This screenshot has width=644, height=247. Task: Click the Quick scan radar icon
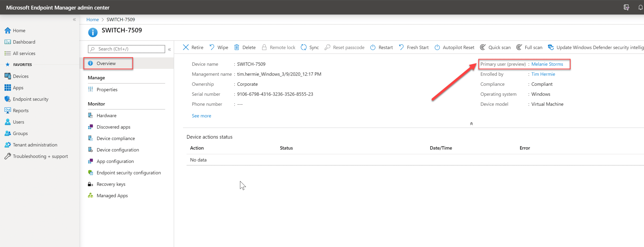click(483, 47)
